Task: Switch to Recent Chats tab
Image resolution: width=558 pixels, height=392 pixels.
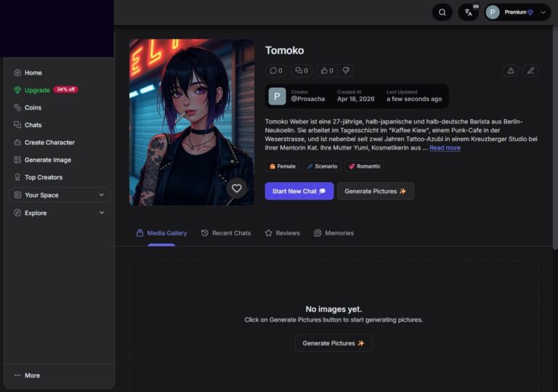Action: [226, 233]
